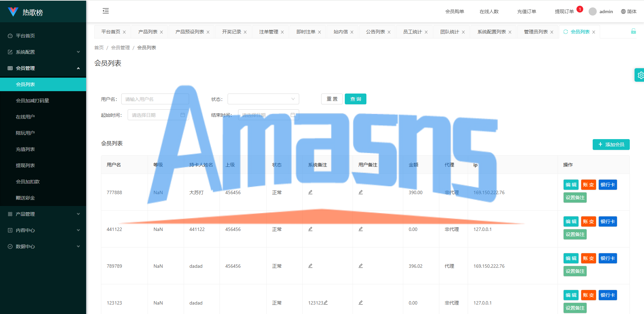Expand 数据中心 sidebar menu
Image resolution: width=644 pixels, height=314 pixels.
(43, 246)
